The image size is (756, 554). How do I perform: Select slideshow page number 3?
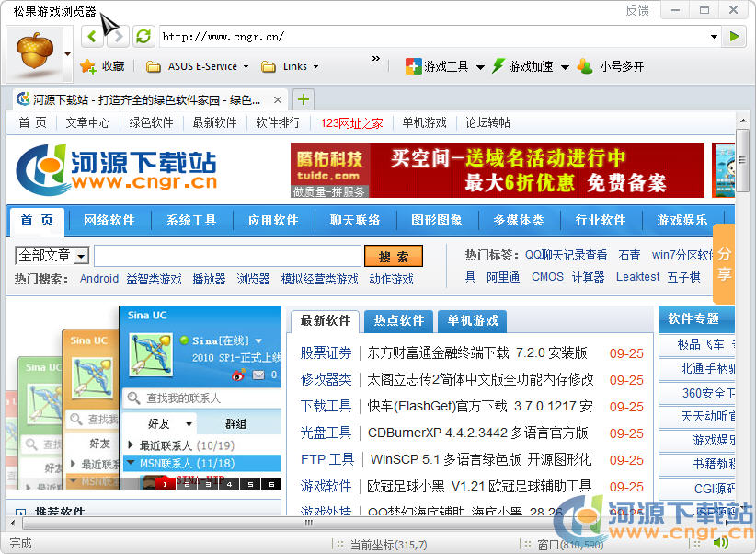click(207, 484)
